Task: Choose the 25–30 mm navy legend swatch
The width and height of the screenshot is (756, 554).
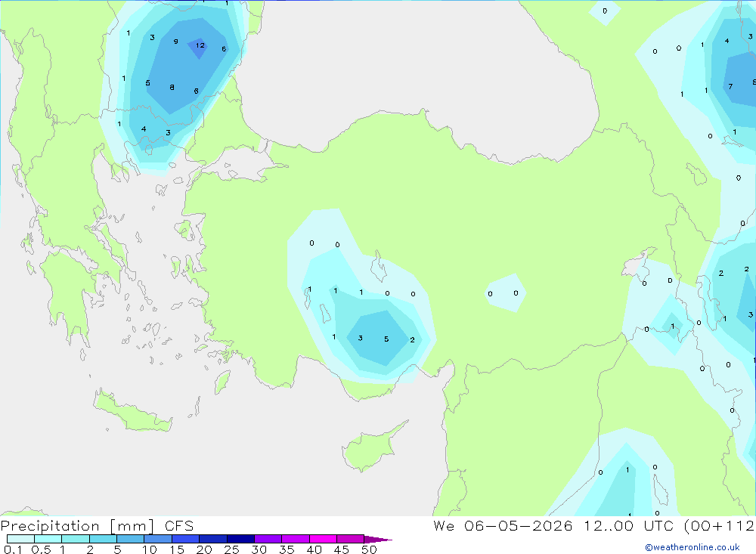Action: point(240,539)
